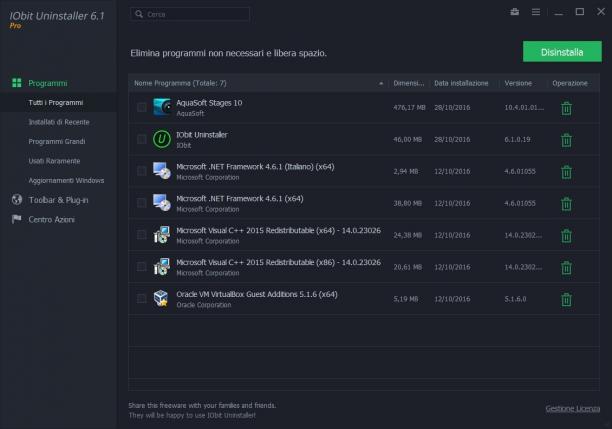The height and width of the screenshot is (429, 612).
Task: Click the 46,00 MB size value
Action: (x=407, y=139)
